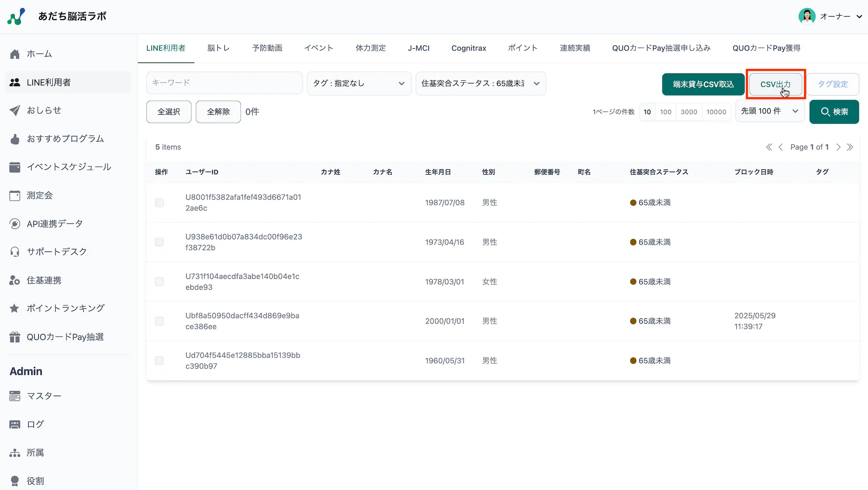Open the Cognitrax tab
868x490 pixels.
468,48
